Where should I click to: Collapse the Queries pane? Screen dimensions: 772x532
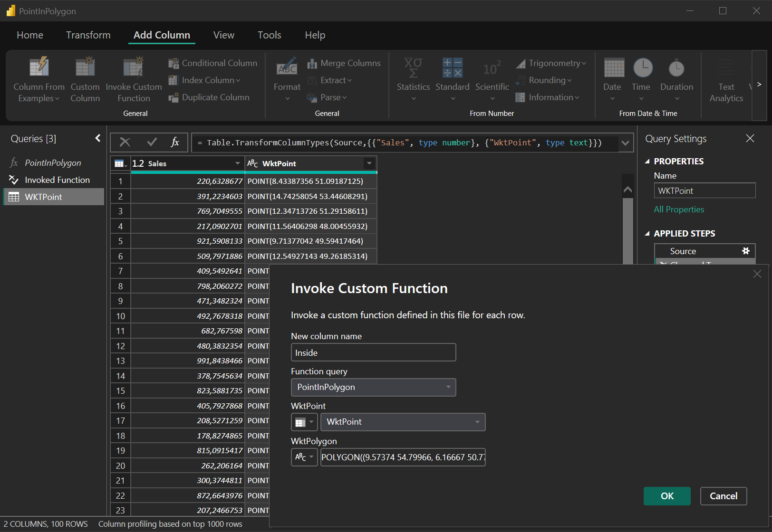(98, 138)
